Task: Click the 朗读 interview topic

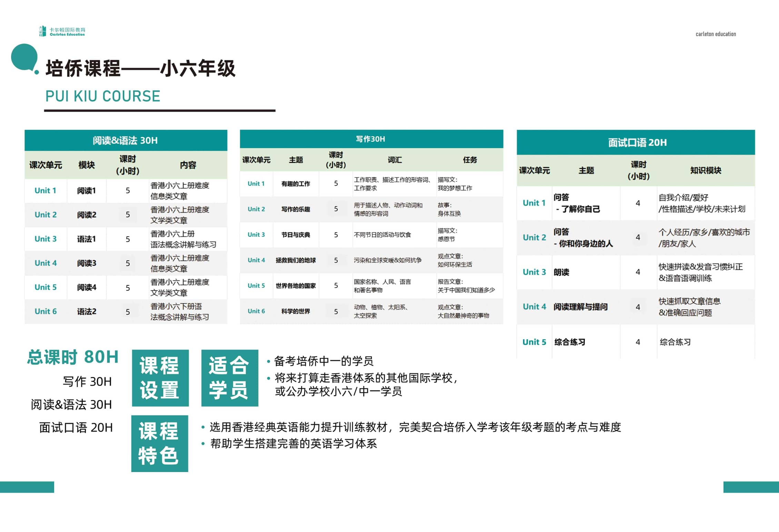Action: pos(586,272)
